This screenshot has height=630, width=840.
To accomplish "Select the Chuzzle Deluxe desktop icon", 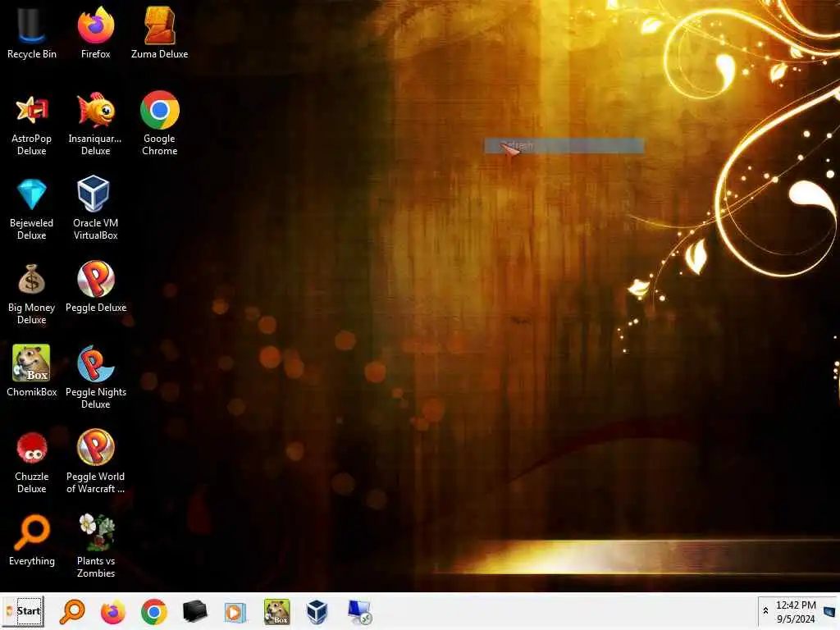I will (32, 462).
